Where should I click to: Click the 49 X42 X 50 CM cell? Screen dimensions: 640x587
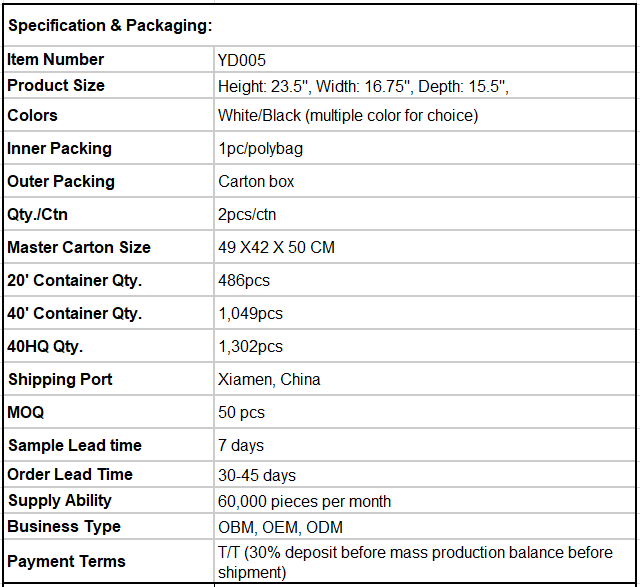pyautogui.click(x=424, y=247)
